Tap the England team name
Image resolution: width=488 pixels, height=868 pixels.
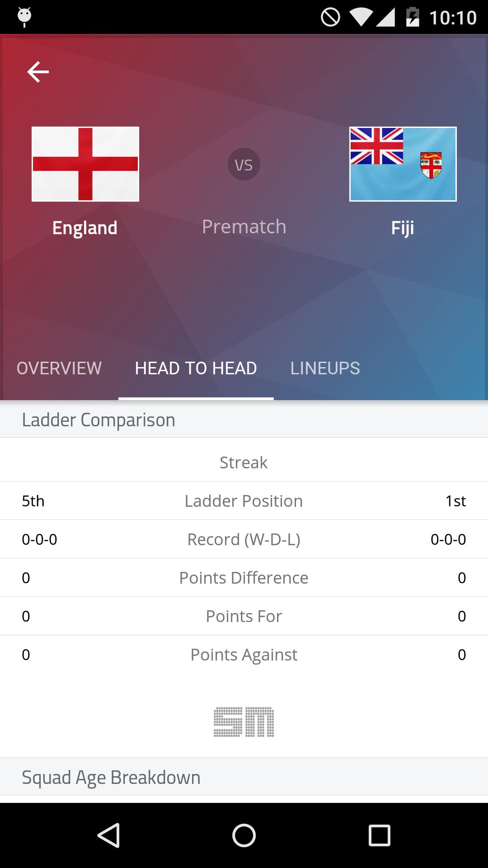pos(84,228)
